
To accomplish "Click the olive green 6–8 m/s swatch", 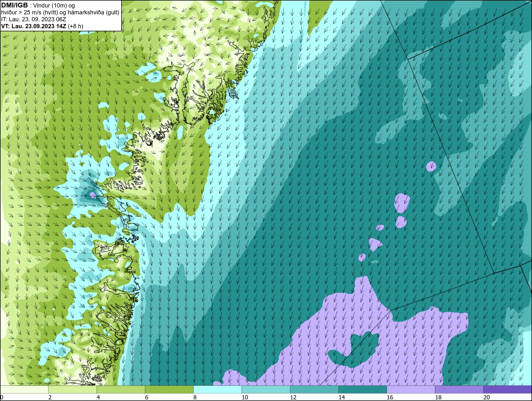I will tap(169, 389).
